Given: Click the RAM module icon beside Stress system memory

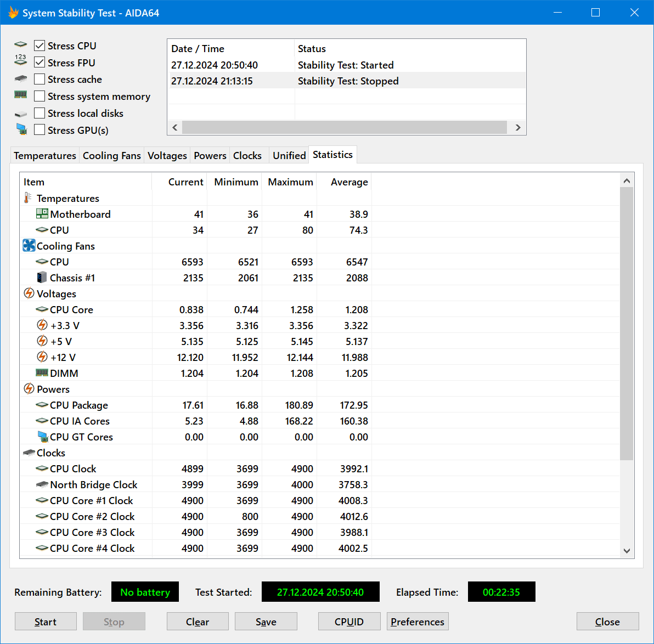Looking at the screenshot, I should coord(20,95).
